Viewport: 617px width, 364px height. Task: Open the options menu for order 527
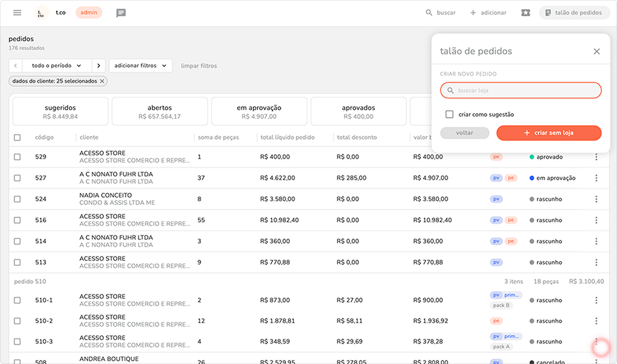[x=596, y=178]
